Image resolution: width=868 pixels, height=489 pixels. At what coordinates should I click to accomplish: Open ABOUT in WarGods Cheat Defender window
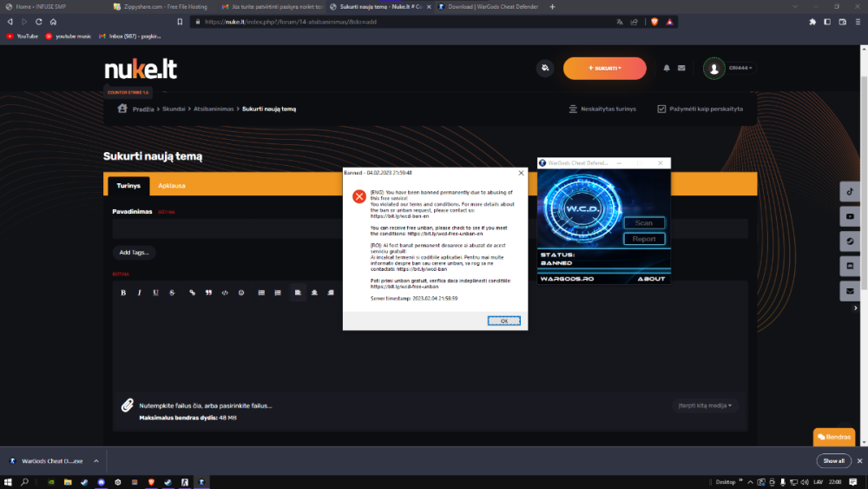click(x=651, y=279)
